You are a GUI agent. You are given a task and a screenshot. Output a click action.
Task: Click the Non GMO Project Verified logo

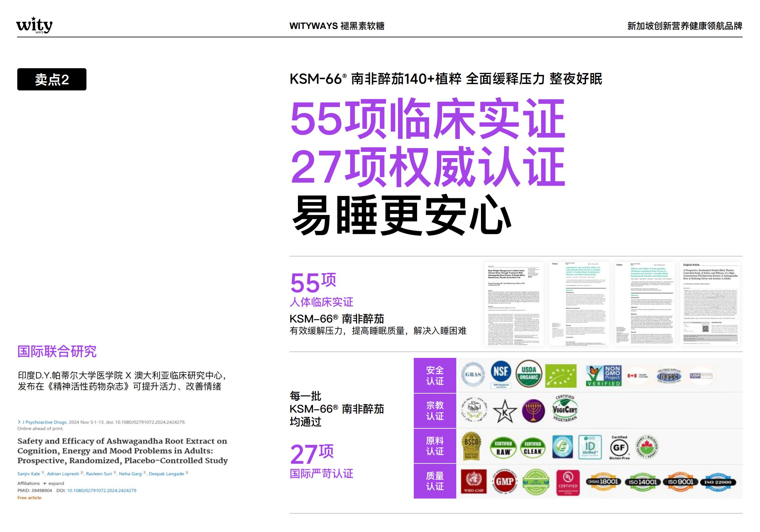pos(603,375)
